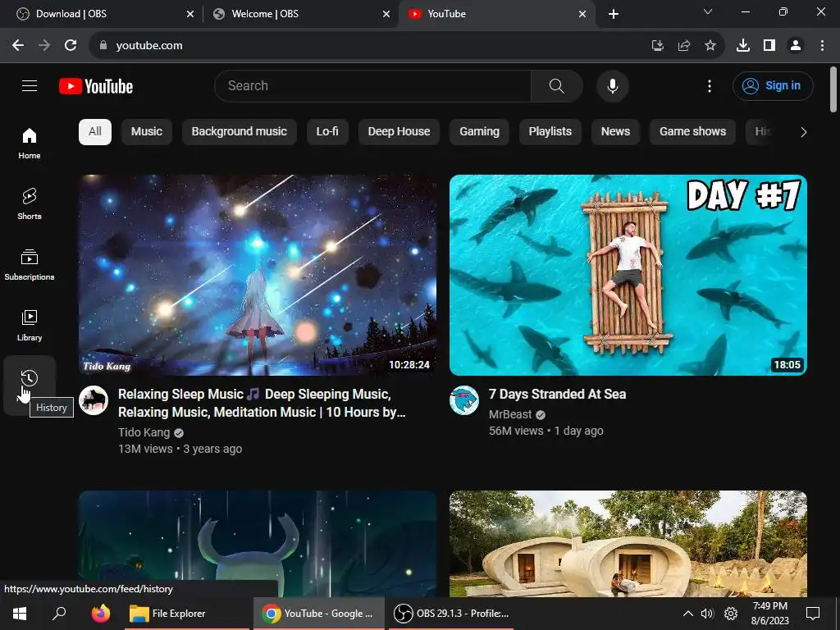The image size is (840, 630).
Task: Open MrBeast channel avatar
Action: coord(464,400)
